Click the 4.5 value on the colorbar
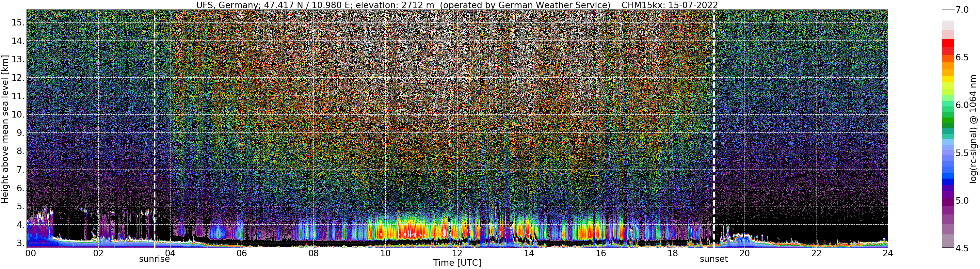This screenshot has width=980, height=269. click(962, 248)
